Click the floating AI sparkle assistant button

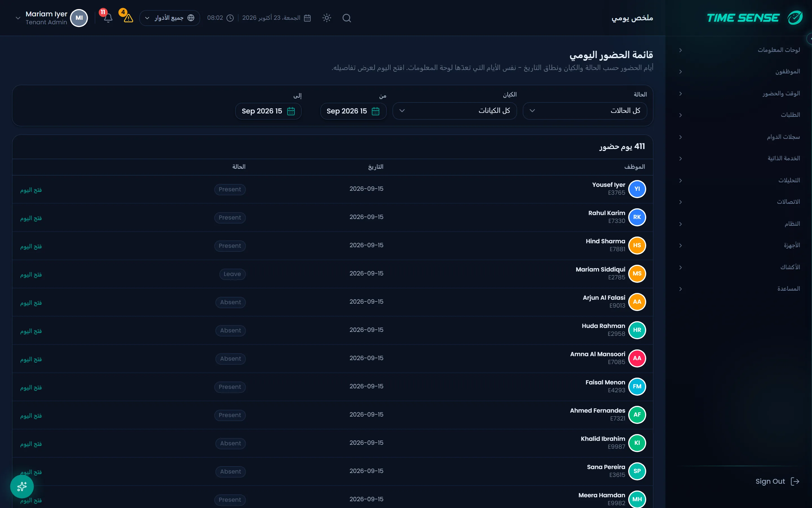[x=22, y=486]
